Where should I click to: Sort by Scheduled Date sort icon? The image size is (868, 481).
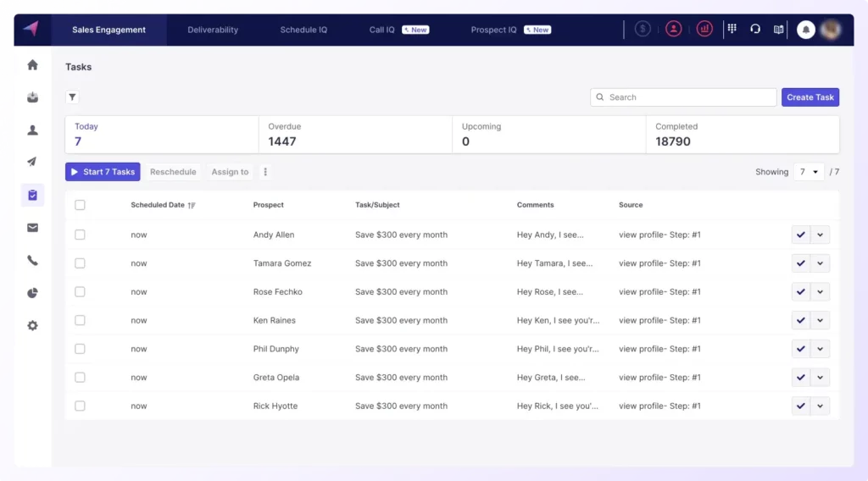click(192, 205)
